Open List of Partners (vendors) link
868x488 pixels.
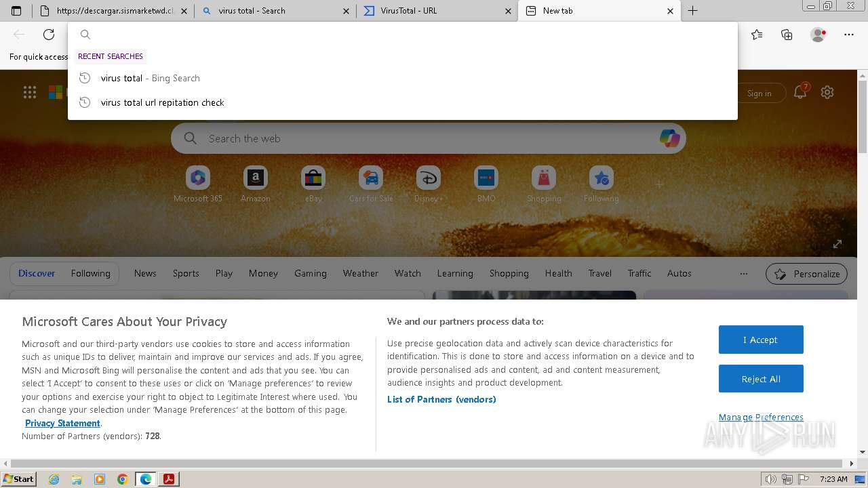tap(441, 399)
